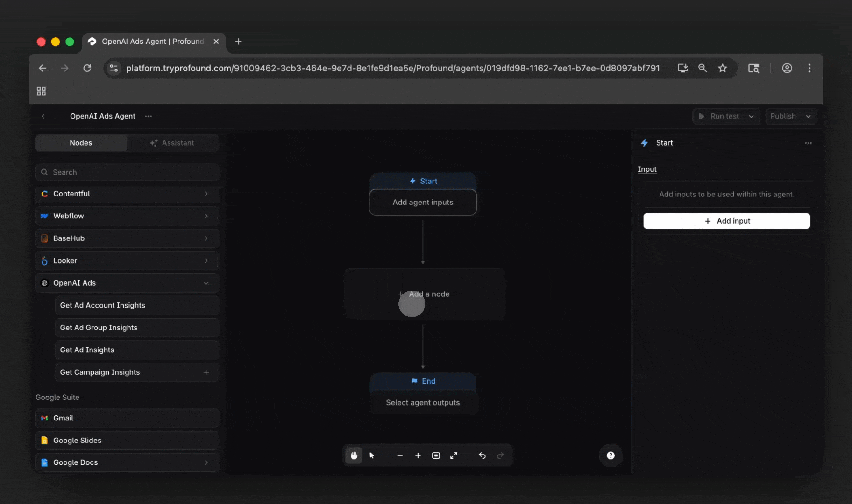Select Get Ad Insights node
Image resolution: width=852 pixels, height=504 pixels.
137,350
